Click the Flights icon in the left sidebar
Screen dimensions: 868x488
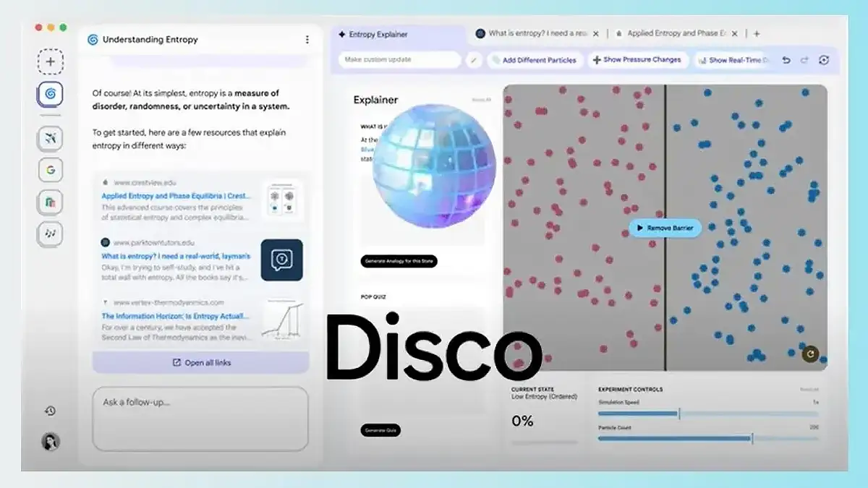[49, 137]
